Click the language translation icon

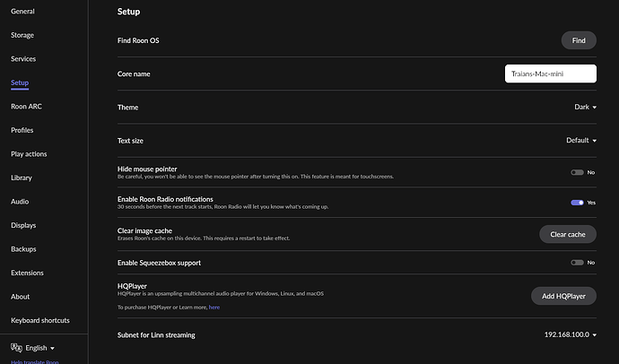point(15,347)
